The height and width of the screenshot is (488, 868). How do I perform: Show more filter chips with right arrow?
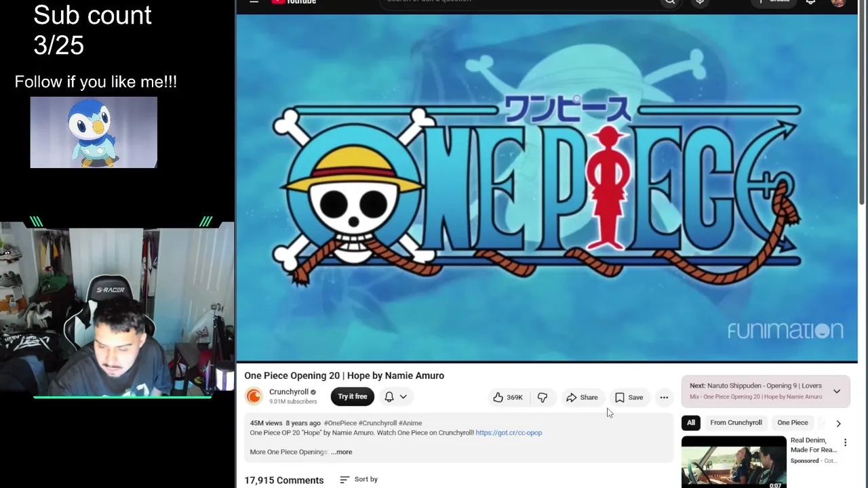point(838,423)
